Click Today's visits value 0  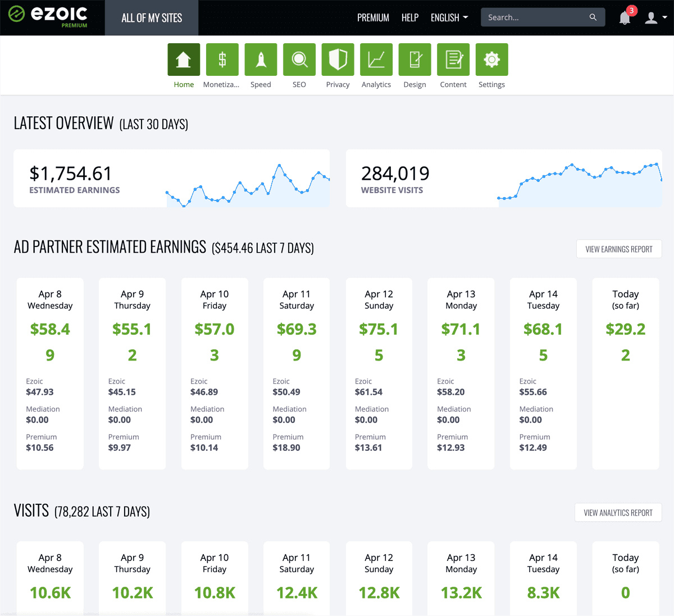click(626, 592)
